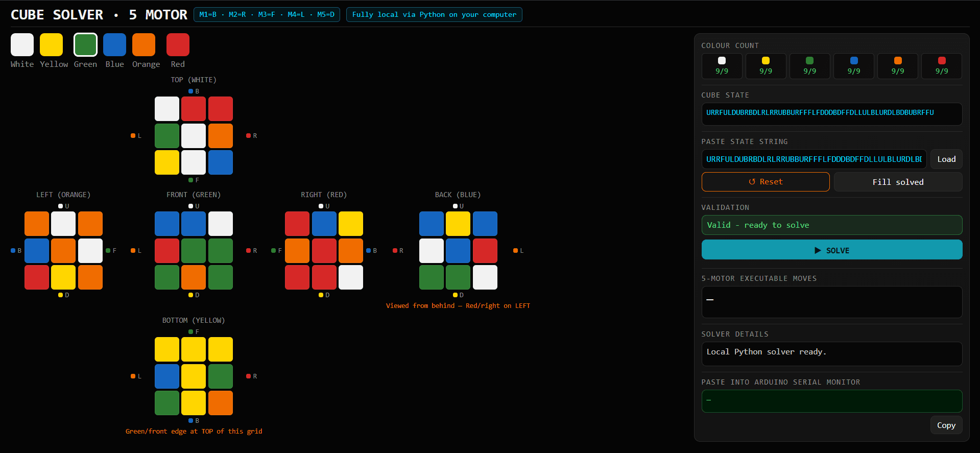Click the yellow sticker on the LEFT face
The width and height of the screenshot is (980, 453).
63,277
